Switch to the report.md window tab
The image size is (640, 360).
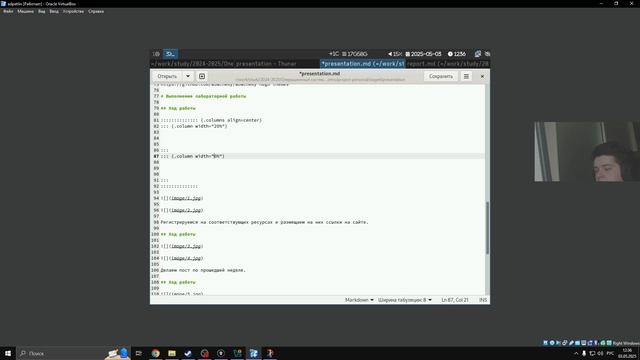tap(448, 64)
